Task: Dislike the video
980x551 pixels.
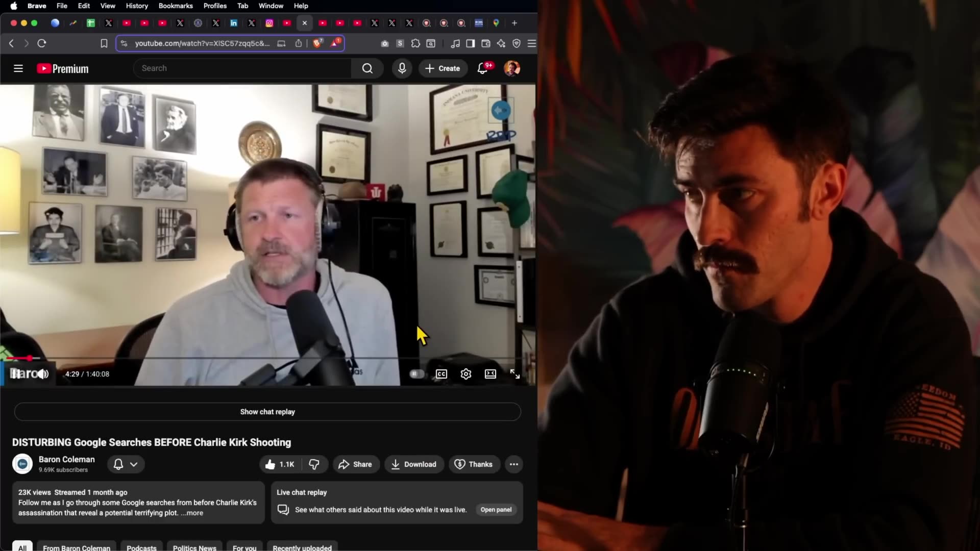Action: (x=314, y=464)
